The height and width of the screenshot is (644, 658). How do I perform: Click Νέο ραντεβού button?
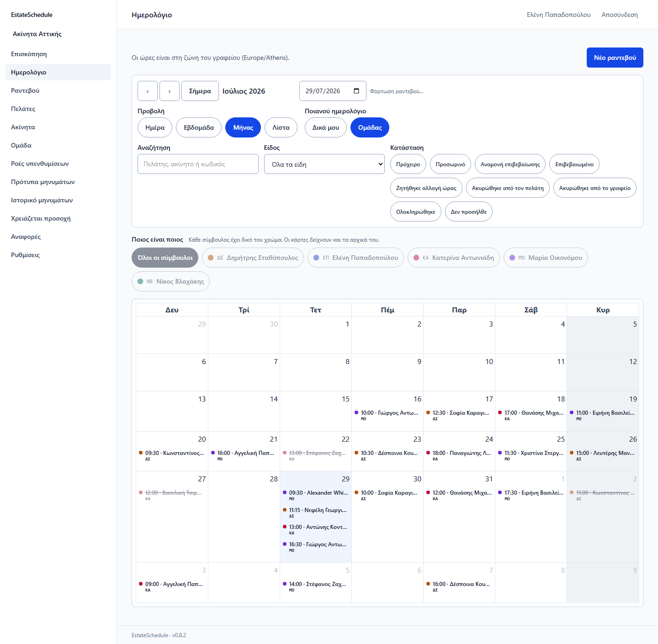click(x=615, y=58)
